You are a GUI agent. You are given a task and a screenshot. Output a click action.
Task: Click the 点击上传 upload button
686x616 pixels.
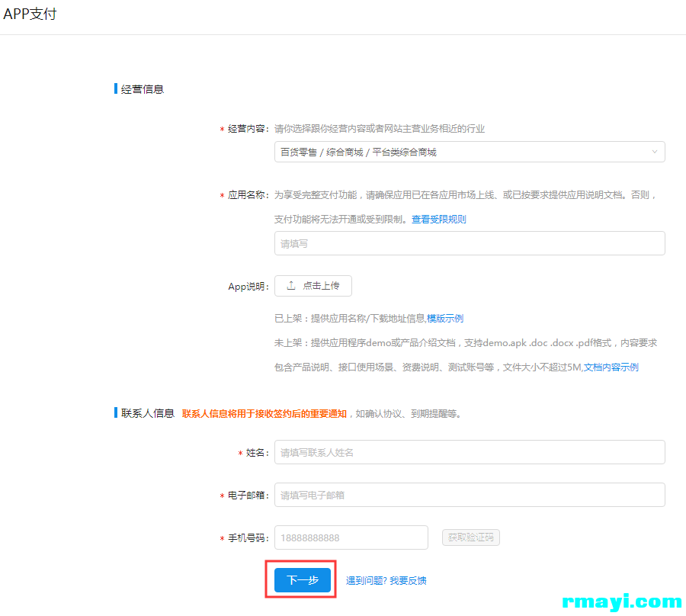[x=313, y=286]
